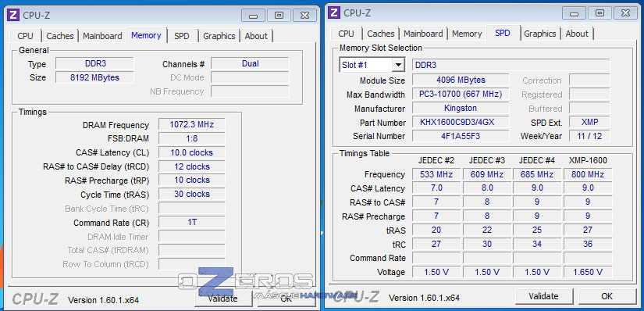Image resolution: width=644 pixels, height=311 pixels.
Task: Open the Slot #1 dropdown arrow
Action: pyautogui.click(x=398, y=65)
